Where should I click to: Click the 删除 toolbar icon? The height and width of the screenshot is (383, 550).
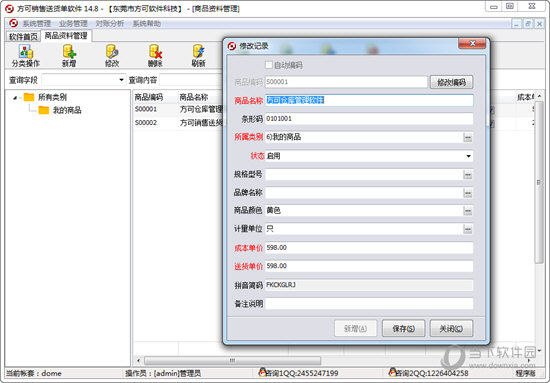(x=155, y=56)
